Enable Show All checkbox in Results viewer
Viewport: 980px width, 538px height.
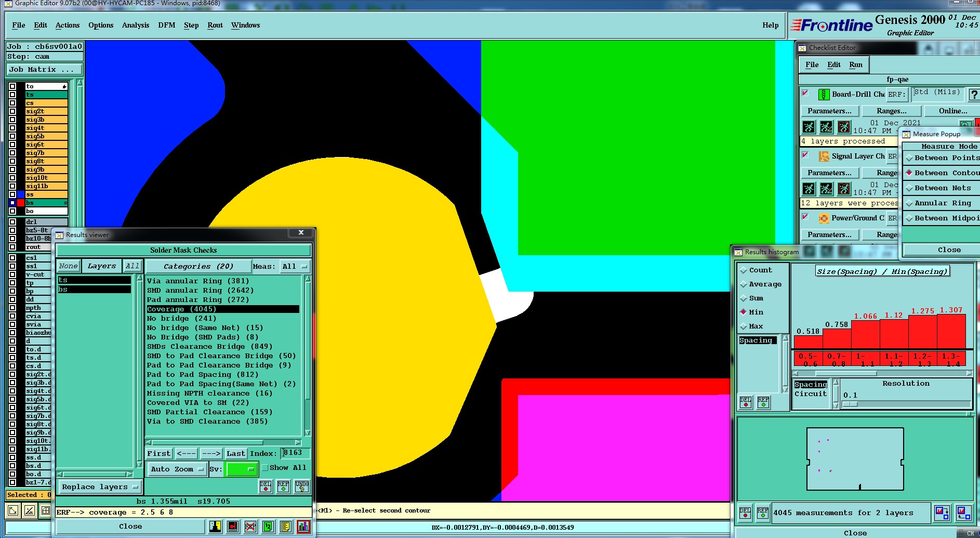(x=264, y=468)
